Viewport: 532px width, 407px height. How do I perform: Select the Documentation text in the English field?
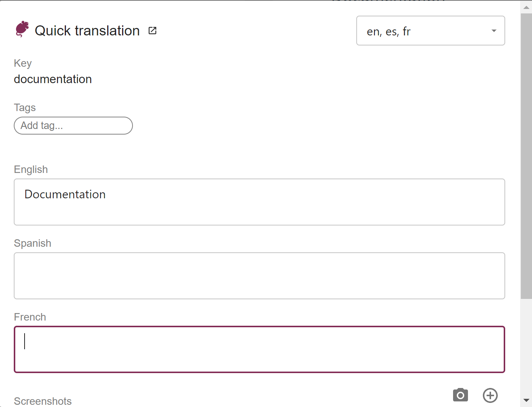click(65, 194)
